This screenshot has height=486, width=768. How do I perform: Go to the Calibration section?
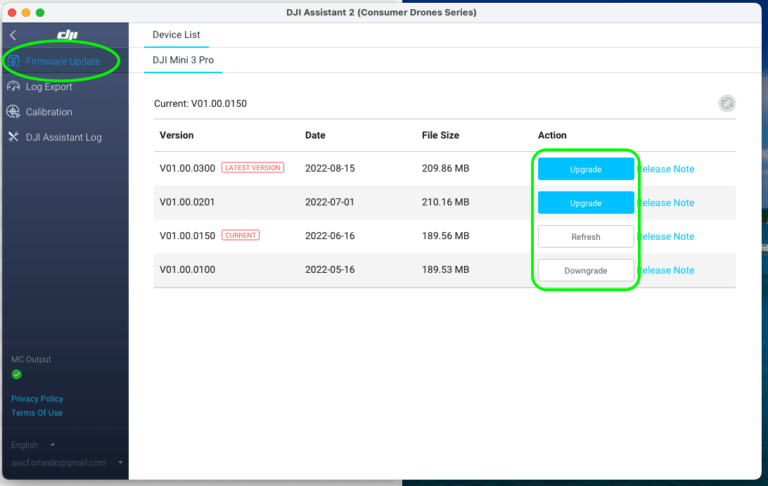click(49, 112)
